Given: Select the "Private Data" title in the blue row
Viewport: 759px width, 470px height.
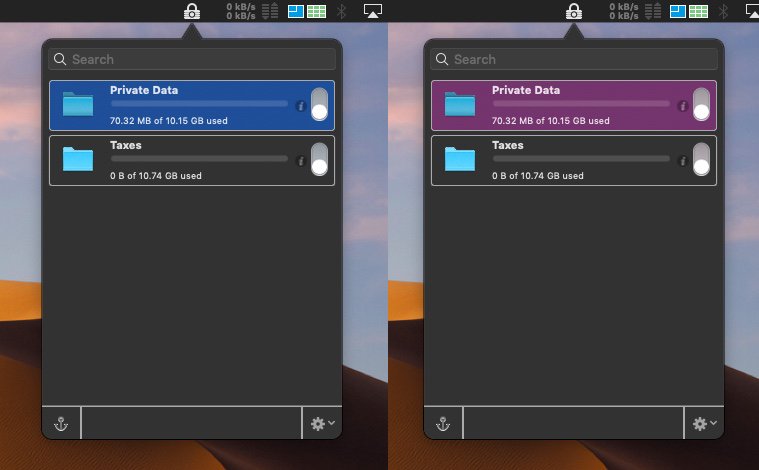Looking at the screenshot, I should coord(144,90).
